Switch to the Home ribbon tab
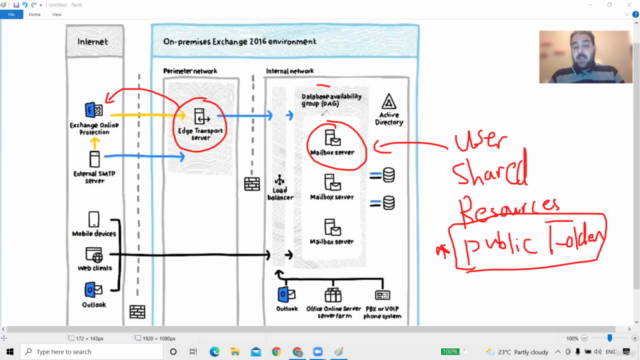 35,15
